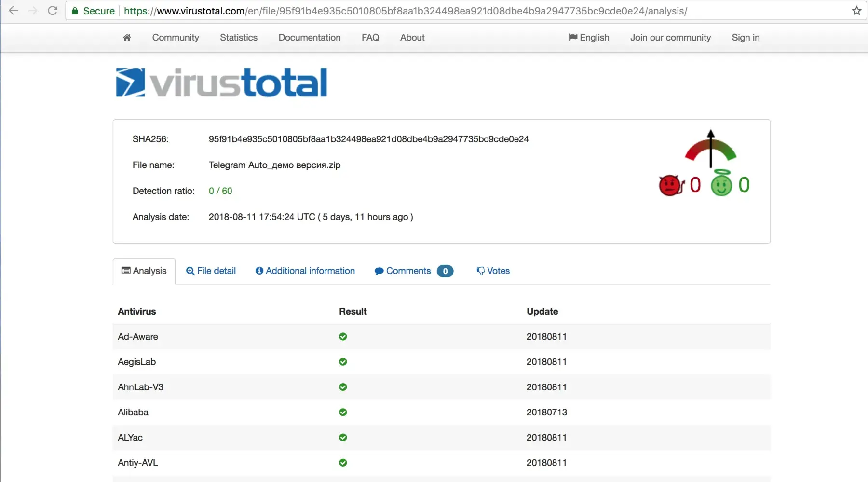Click Join our community link
This screenshot has height=482, width=868.
point(670,38)
